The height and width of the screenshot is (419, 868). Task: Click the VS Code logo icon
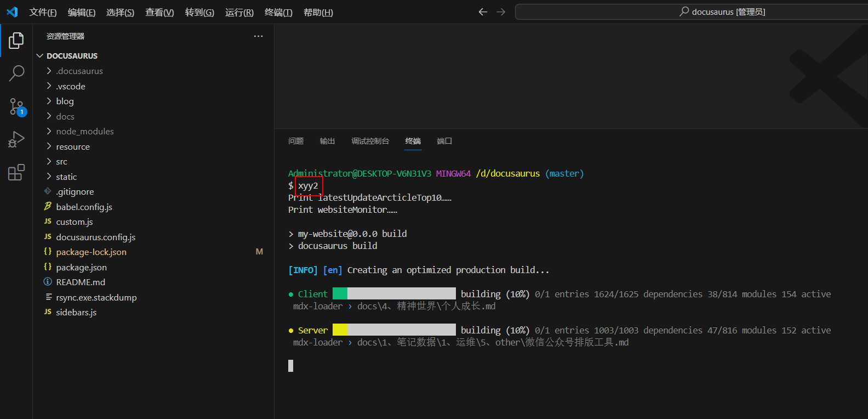click(x=12, y=12)
